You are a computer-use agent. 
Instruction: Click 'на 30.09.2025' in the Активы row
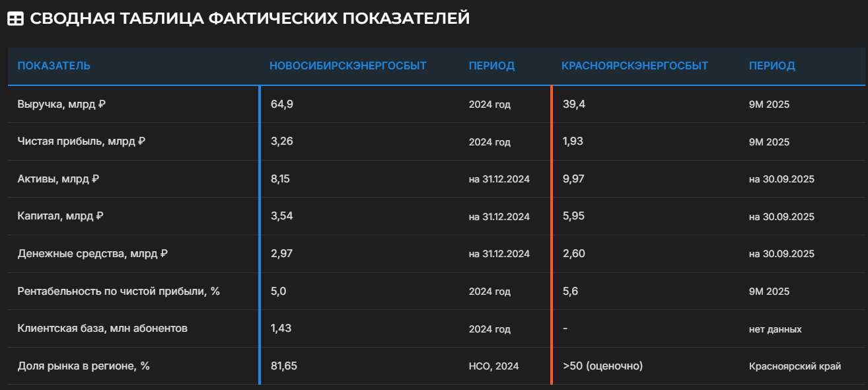pos(781,179)
